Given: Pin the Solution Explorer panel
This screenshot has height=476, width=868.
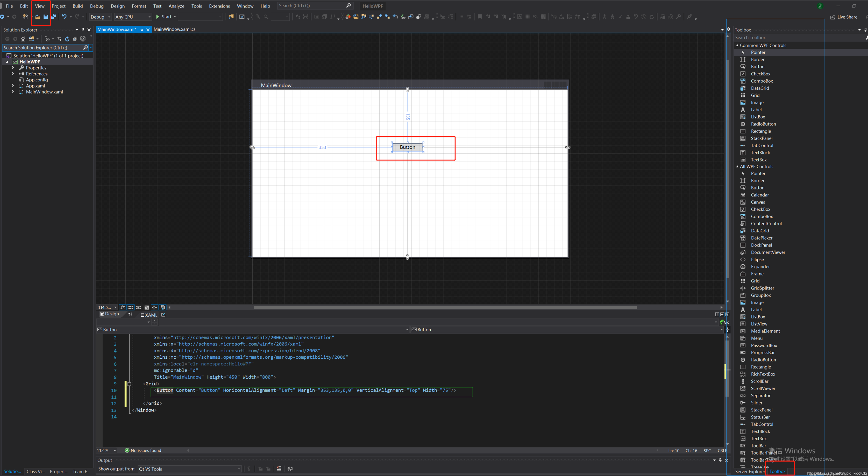Looking at the screenshot, I should (83, 30).
